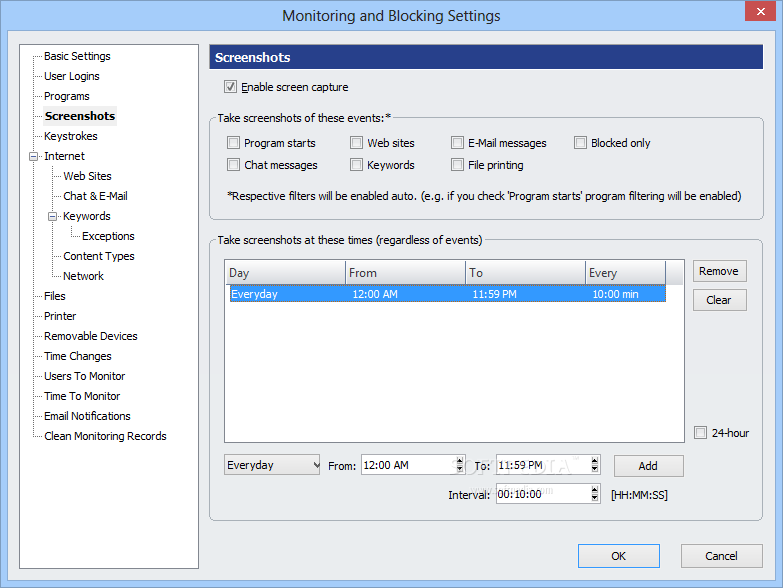Sort the list by Day column header
The width and height of the screenshot is (783, 588).
pyautogui.click(x=285, y=273)
